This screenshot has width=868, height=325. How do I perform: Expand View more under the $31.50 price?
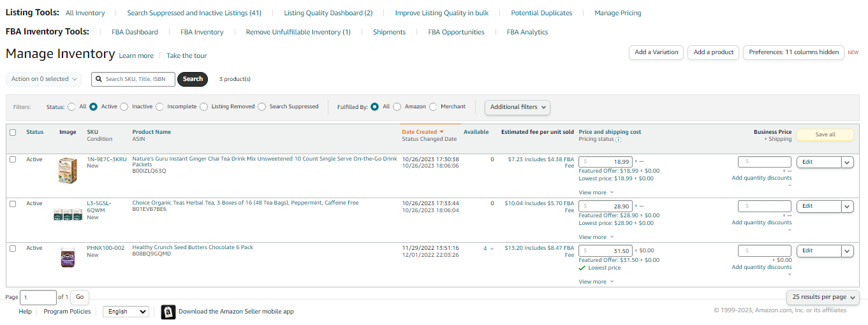click(x=596, y=282)
